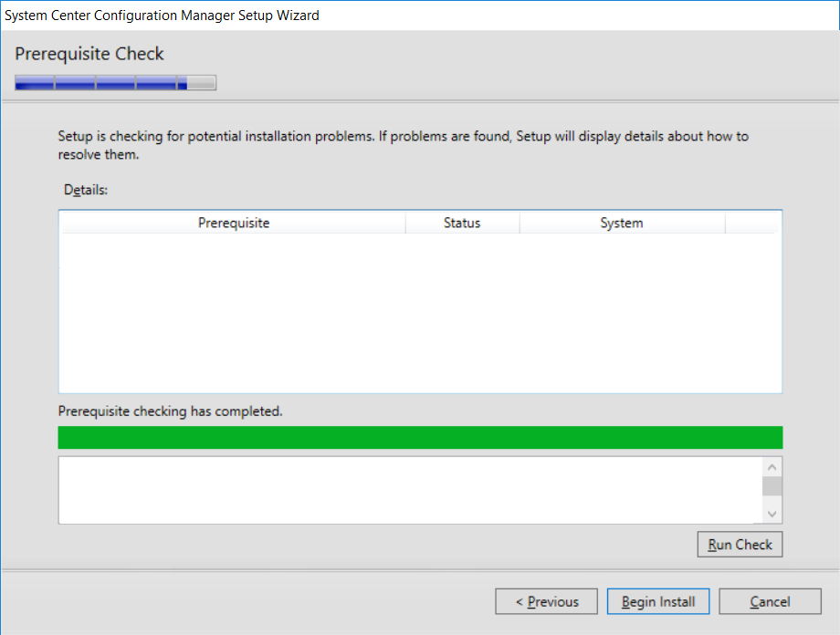Screen dimensions: 840x635
Task: Click the scroll down arrow in description box
Action: [772, 514]
